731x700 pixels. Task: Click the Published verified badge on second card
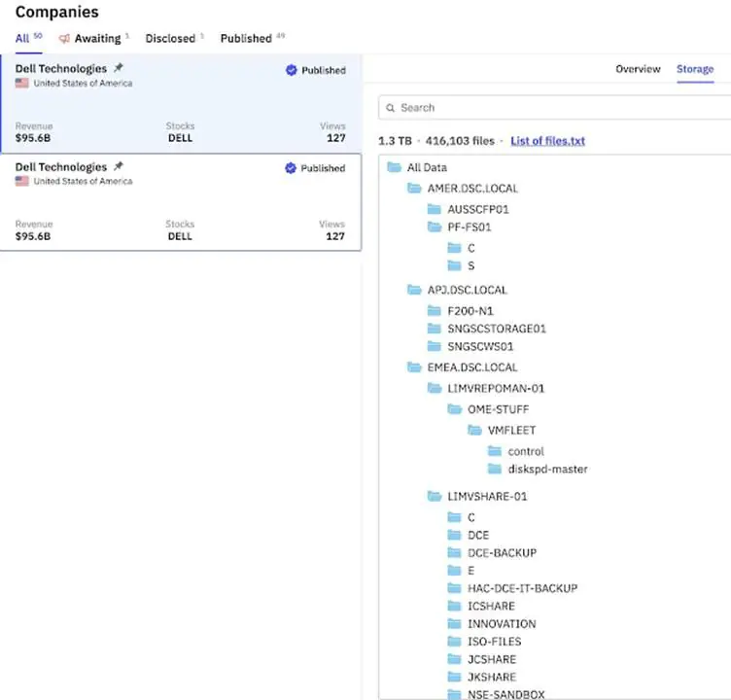pos(291,168)
